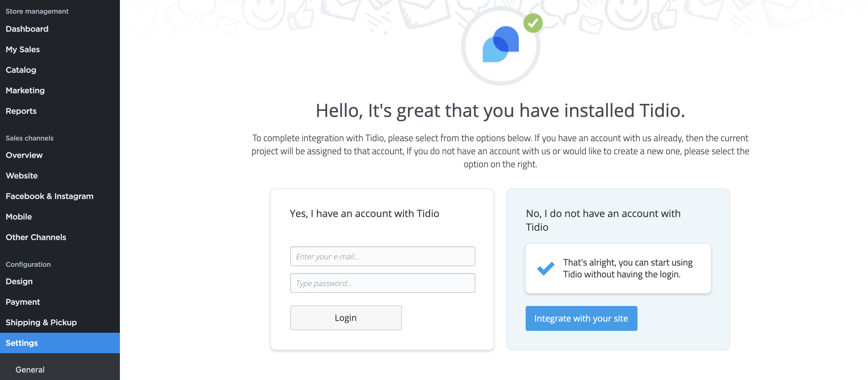Go to Marketing
This screenshot has height=380, width=868.
pyautogui.click(x=25, y=90)
